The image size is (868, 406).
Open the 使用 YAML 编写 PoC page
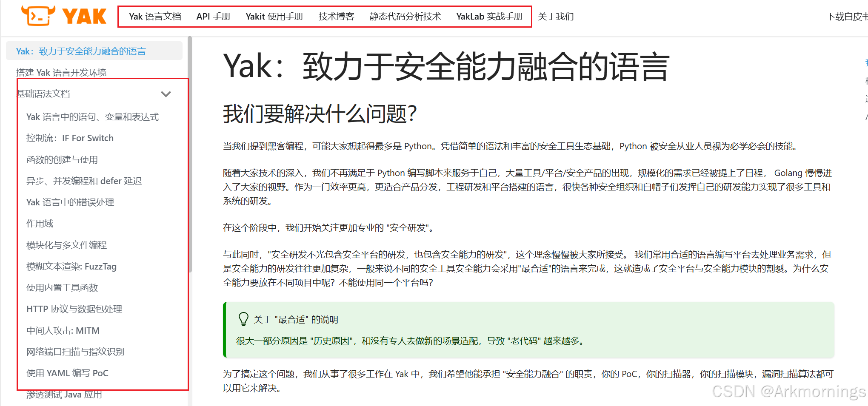(67, 373)
